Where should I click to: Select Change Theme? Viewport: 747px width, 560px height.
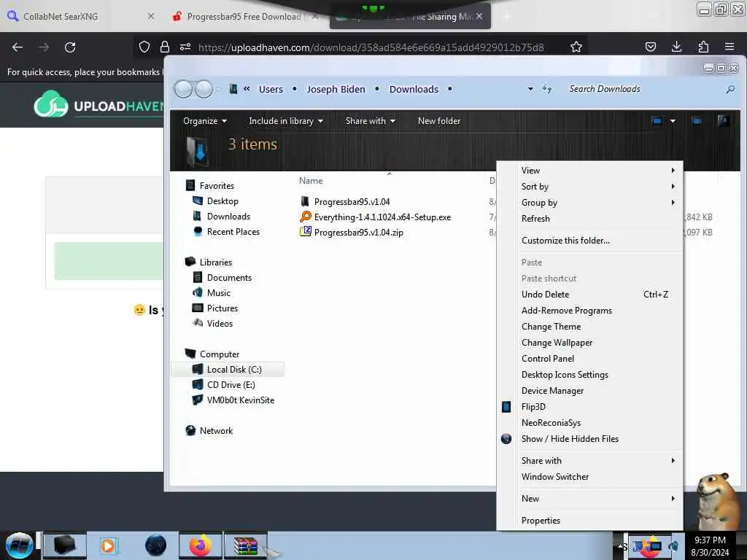coord(589,327)
